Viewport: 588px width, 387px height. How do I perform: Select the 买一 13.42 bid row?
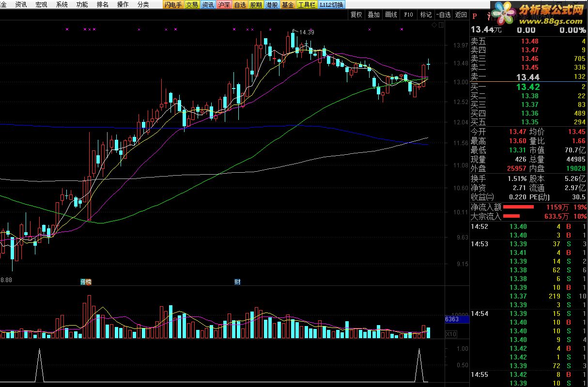coord(529,87)
